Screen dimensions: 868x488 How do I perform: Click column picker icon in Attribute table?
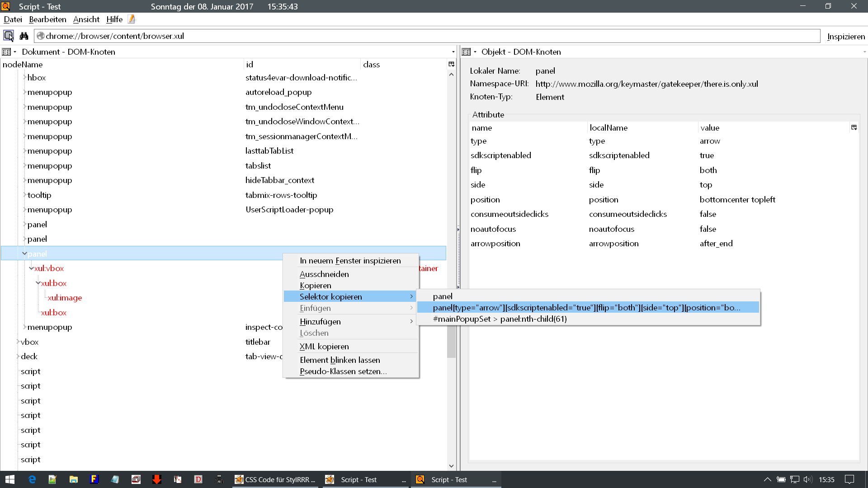tap(854, 127)
